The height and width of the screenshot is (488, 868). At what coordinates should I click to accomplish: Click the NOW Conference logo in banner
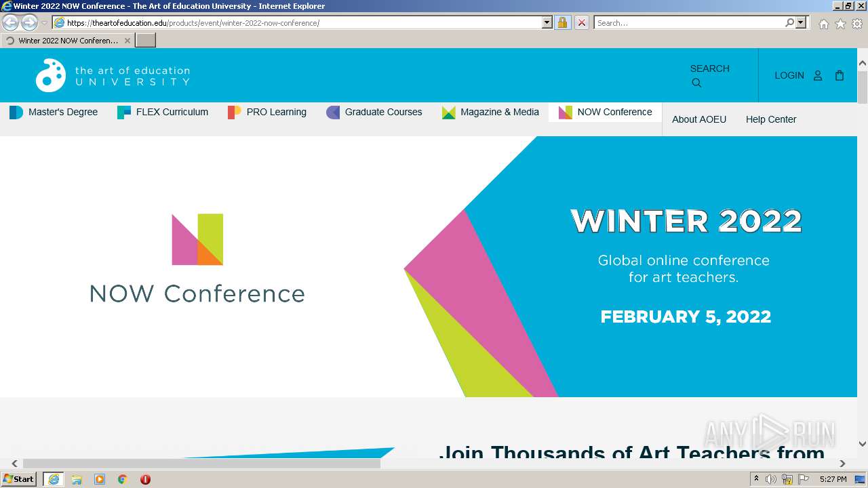[x=197, y=258]
